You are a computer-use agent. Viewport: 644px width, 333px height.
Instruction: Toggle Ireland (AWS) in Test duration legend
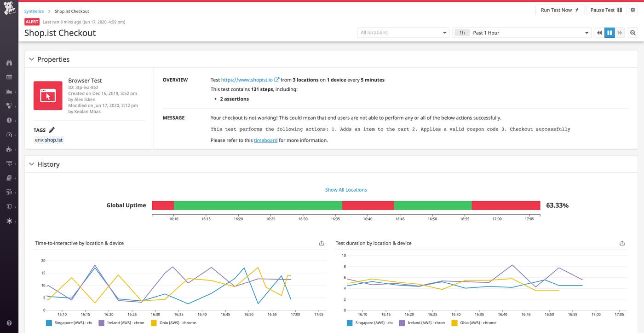pos(422,323)
